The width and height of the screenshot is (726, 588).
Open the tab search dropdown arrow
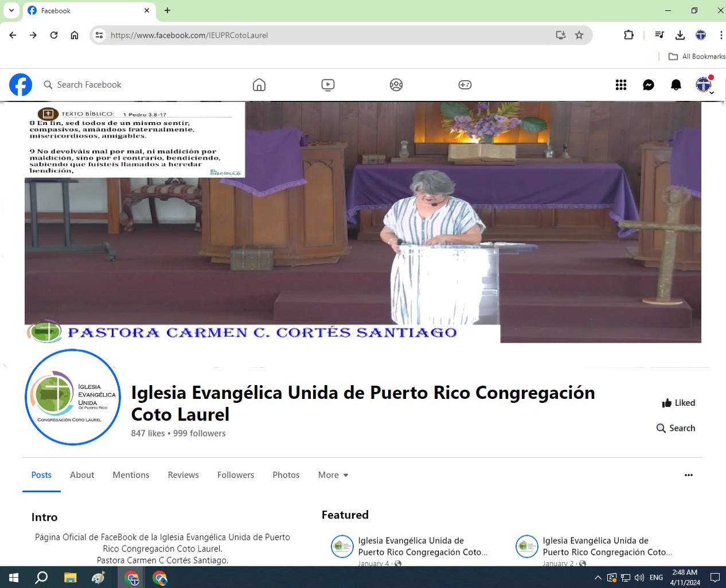[x=11, y=10]
